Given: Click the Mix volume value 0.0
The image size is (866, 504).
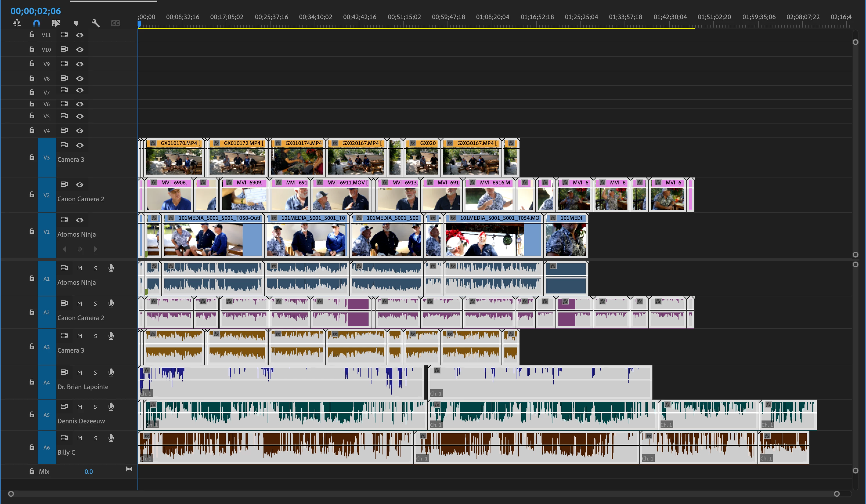Looking at the screenshot, I should click(x=89, y=472).
